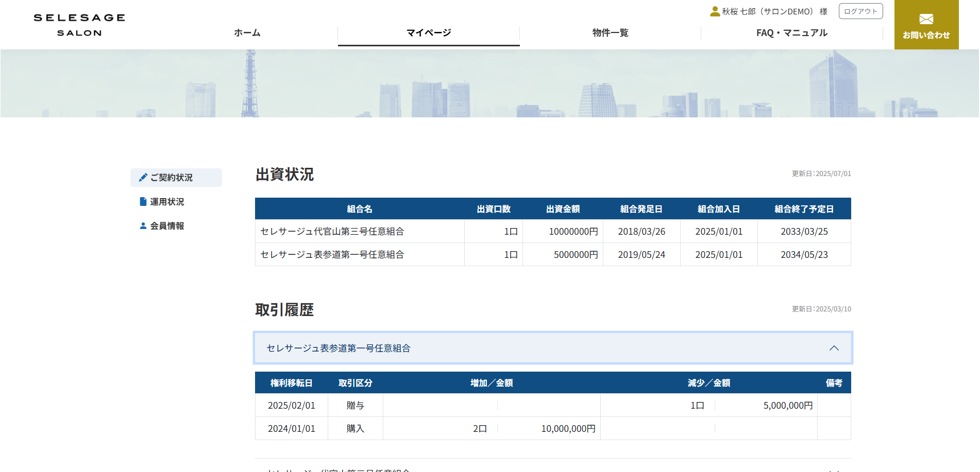Viewport: 980px width, 472px height.
Task: Select the セレサージュ代官山第三号任意組合 table cell
Action: click(x=332, y=232)
